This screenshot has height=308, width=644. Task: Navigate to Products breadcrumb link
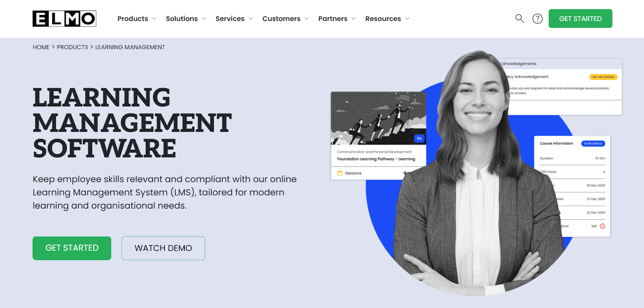72,47
